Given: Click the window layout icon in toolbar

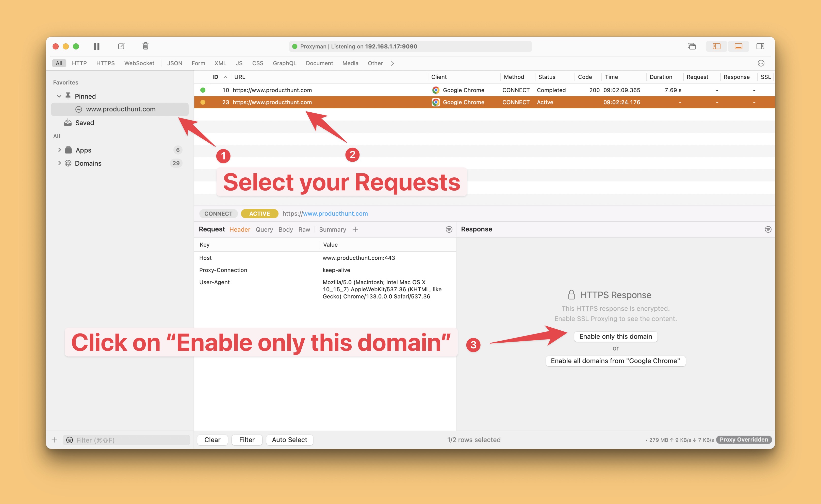Looking at the screenshot, I should click(x=692, y=46).
